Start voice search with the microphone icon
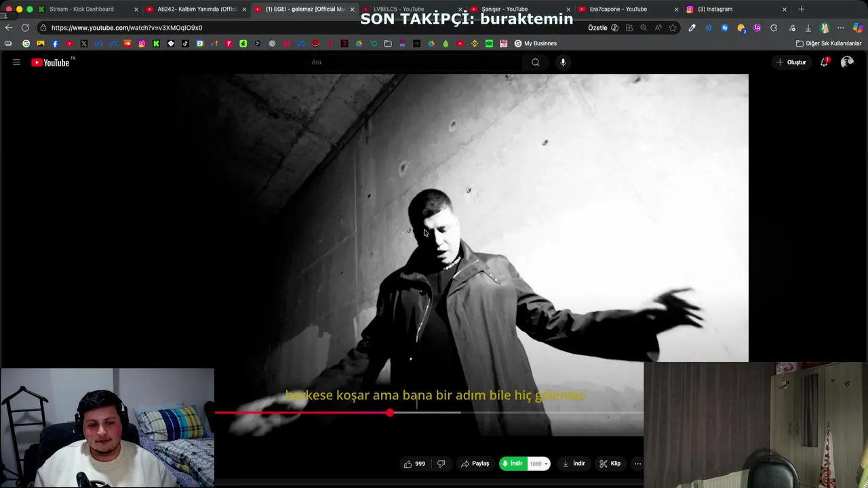This screenshot has height=488, width=868. pyautogui.click(x=563, y=62)
